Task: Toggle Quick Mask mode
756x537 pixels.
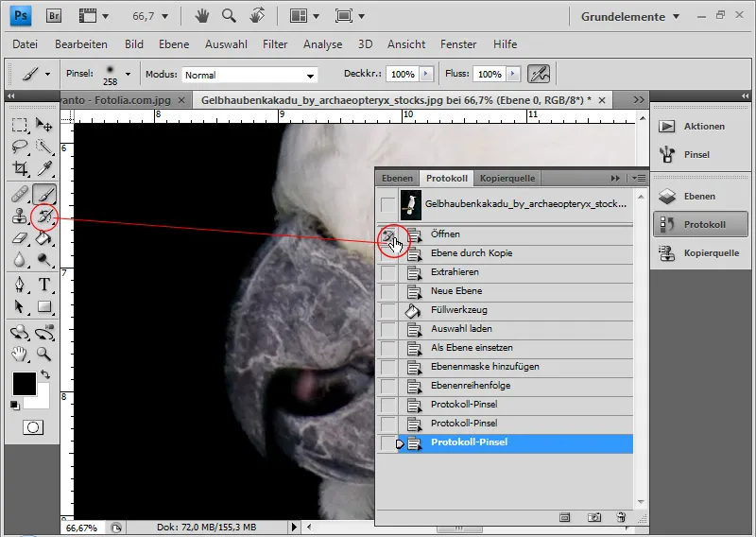Action: pos(33,427)
